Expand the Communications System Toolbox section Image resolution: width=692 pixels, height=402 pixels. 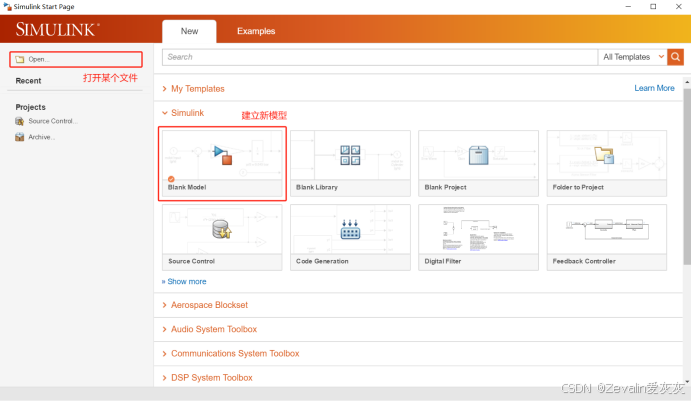(230, 353)
